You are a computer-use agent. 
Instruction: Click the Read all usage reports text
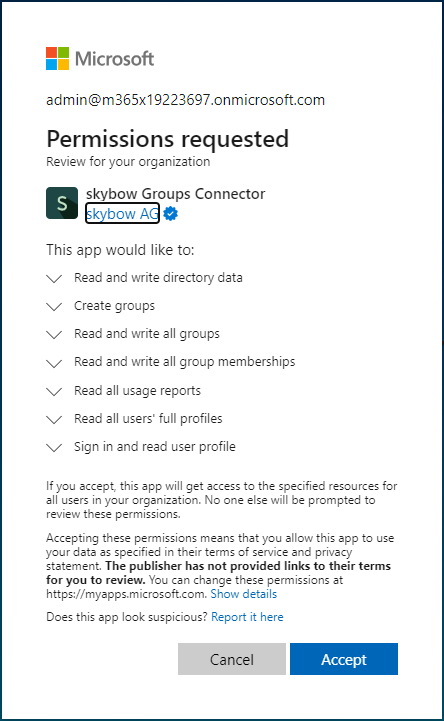coord(137,391)
